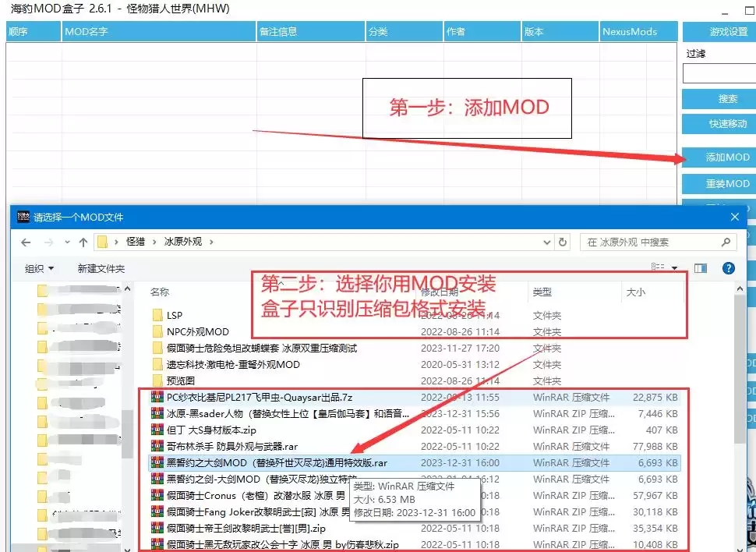Image resolution: width=756 pixels, height=552 pixels.
Task: Select 假面骑士危险兔坦改蝴蝶套 folder
Action: (261, 349)
